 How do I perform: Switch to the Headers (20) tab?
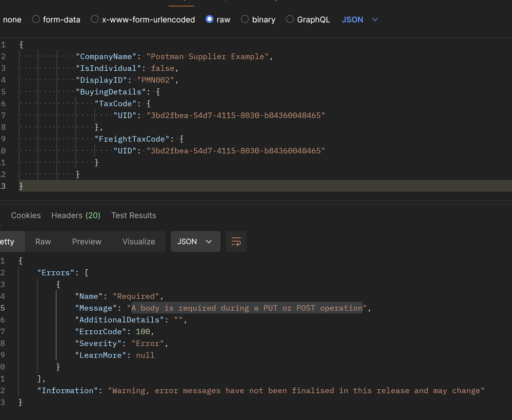[75, 215]
